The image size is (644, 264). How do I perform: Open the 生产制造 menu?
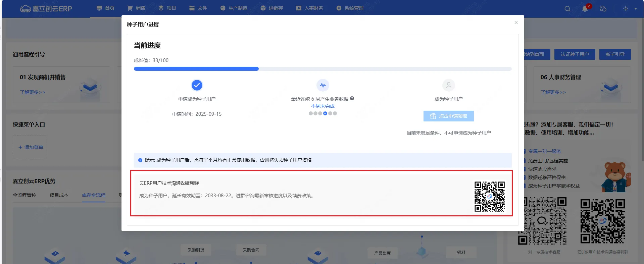[234, 8]
